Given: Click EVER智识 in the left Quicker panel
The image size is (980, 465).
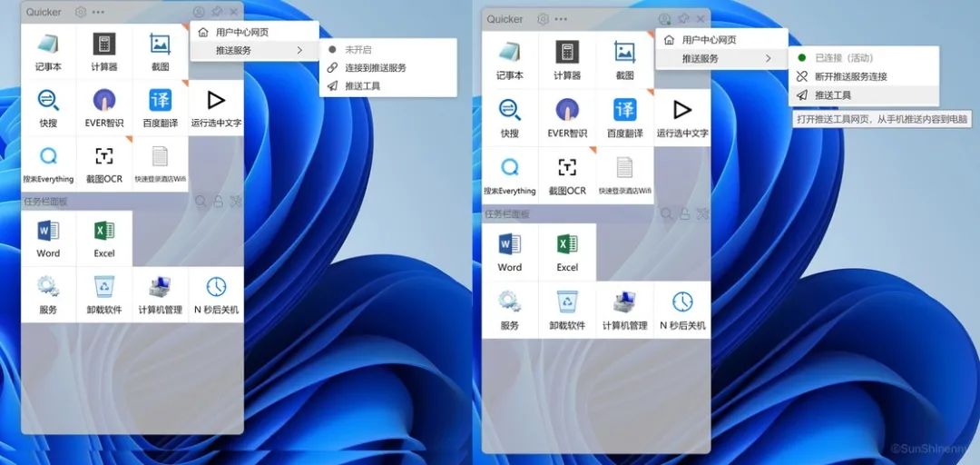Looking at the screenshot, I should pyautogui.click(x=104, y=108).
